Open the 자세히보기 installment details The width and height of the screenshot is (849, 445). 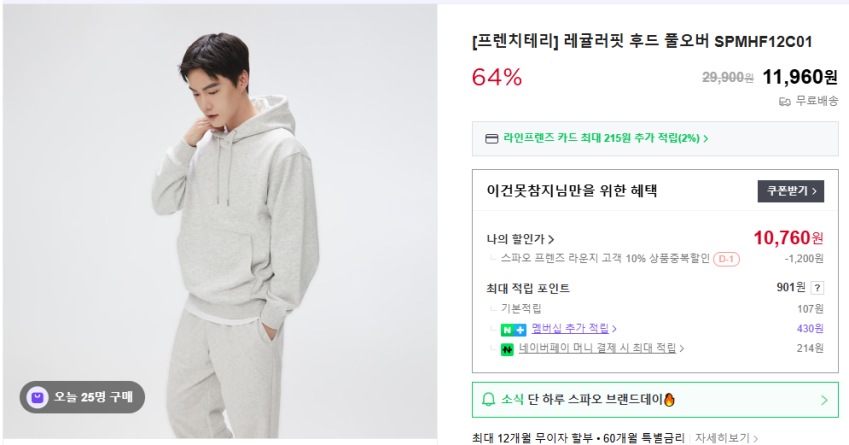tap(727, 438)
